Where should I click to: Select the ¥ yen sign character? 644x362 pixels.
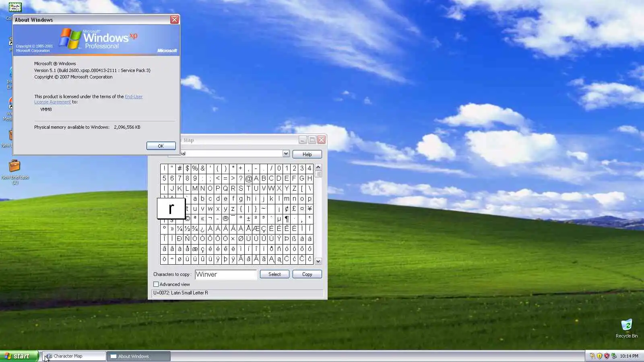click(x=310, y=208)
